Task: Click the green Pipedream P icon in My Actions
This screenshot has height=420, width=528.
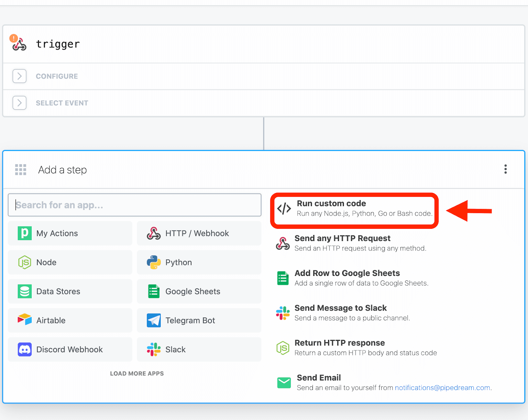Action: (25, 233)
